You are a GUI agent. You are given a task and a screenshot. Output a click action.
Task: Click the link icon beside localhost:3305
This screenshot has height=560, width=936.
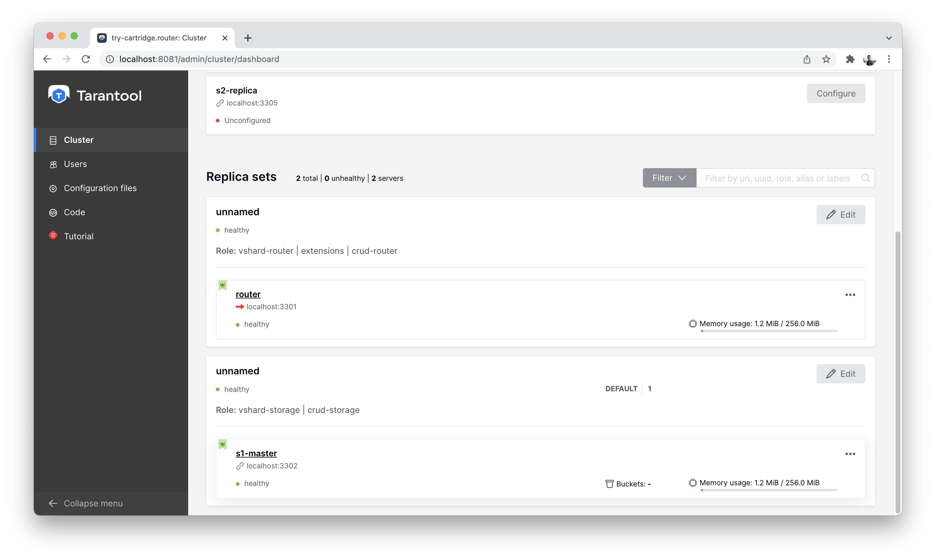pos(220,103)
